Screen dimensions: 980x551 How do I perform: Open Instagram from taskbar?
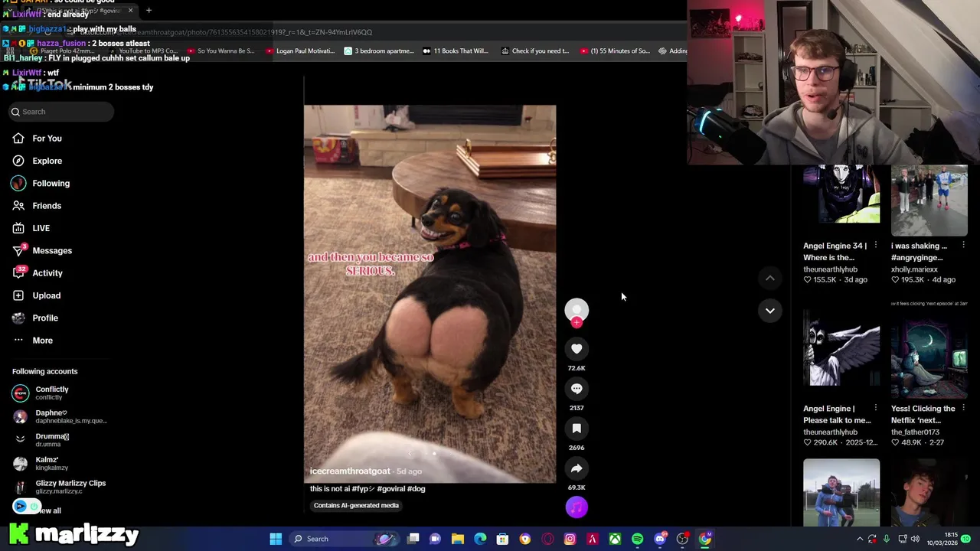570,539
